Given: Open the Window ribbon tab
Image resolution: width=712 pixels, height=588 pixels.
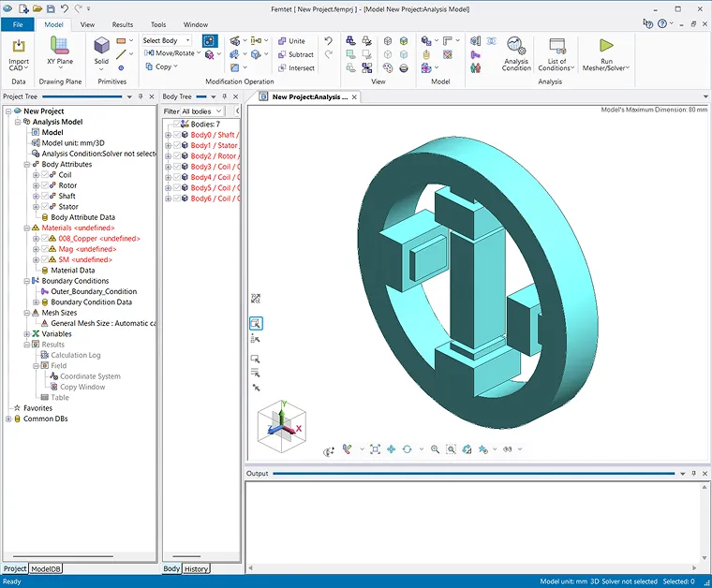Looking at the screenshot, I should (196, 24).
